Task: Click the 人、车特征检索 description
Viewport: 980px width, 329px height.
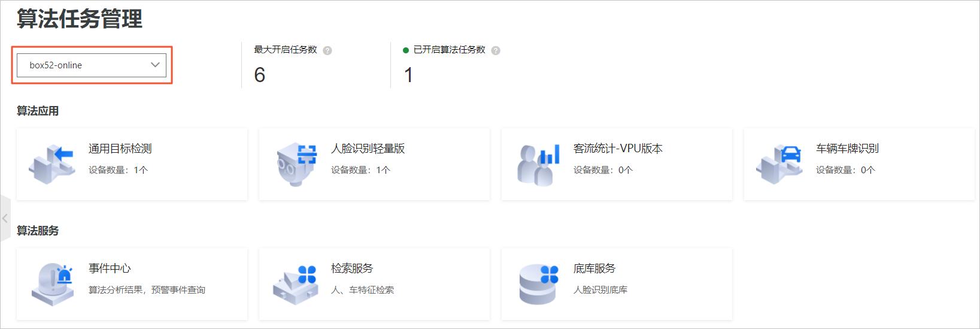Action: click(x=362, y=290)
